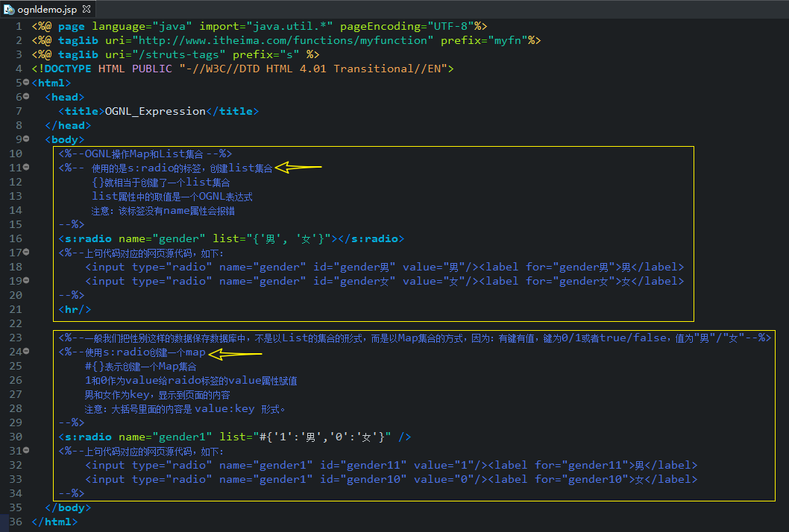Collapse the body block at line 9
This screenshot has height=532, width=789.
[x=26, y=139]
